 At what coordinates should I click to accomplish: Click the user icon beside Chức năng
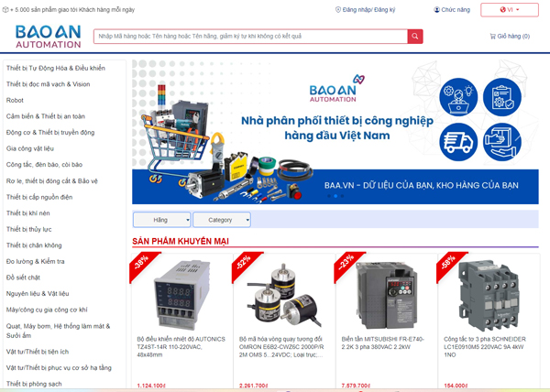click(x=436, y=10)
